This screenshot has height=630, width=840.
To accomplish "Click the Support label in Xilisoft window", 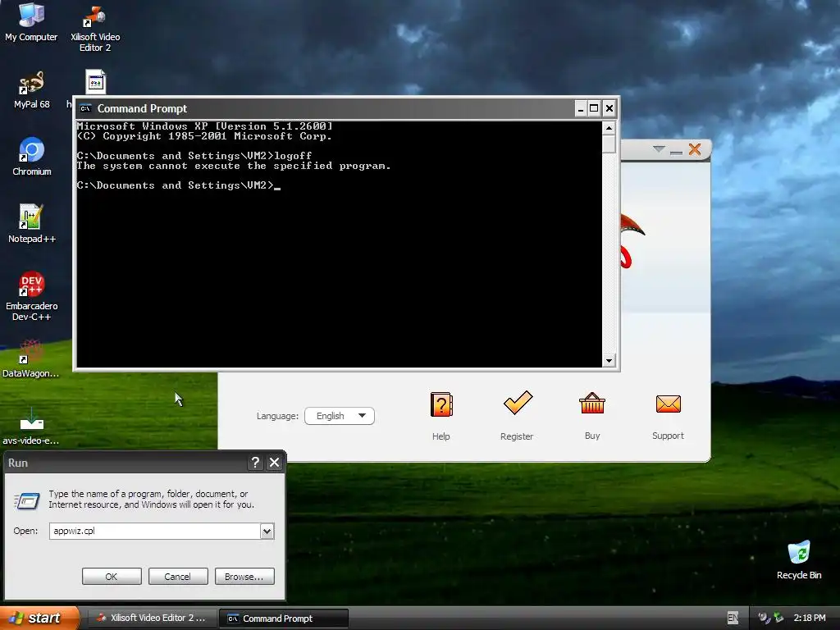I will point(668,436).
